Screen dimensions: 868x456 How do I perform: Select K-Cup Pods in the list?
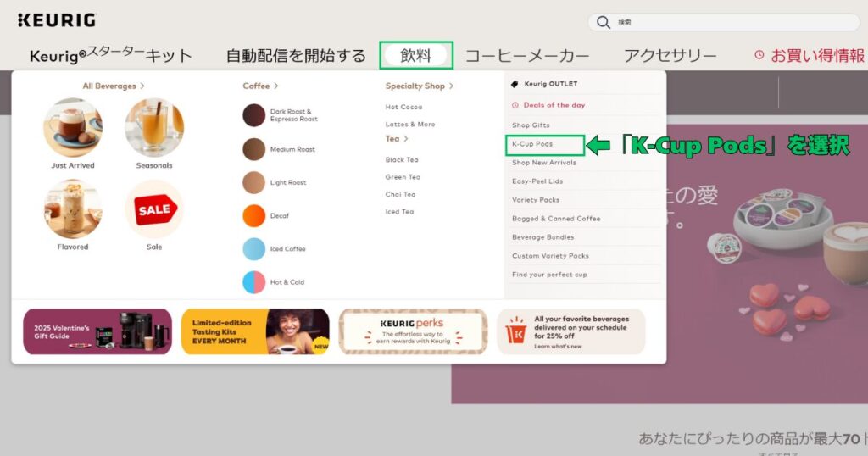click(532, 144)
